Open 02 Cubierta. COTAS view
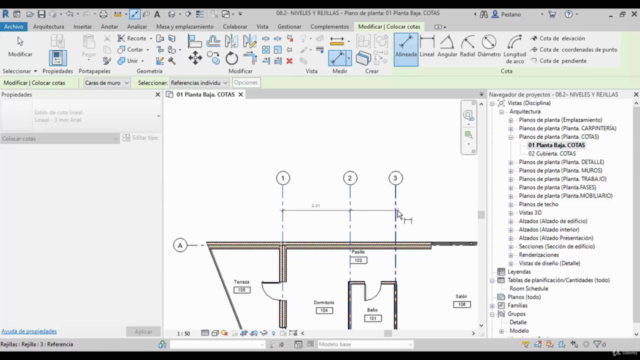The height and width of the screenshot is (360, 640). (x=552, y=154)
